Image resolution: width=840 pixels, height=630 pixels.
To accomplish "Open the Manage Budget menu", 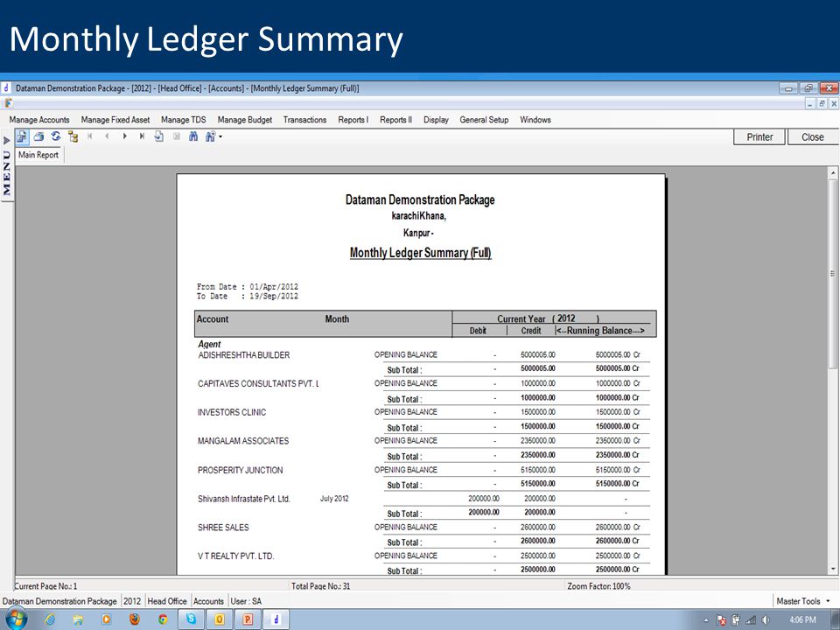I will [x=245, y=120].
